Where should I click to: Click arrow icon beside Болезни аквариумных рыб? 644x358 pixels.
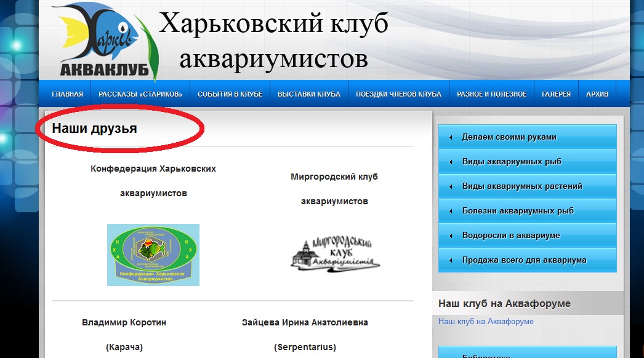click(x=451, y=211)
